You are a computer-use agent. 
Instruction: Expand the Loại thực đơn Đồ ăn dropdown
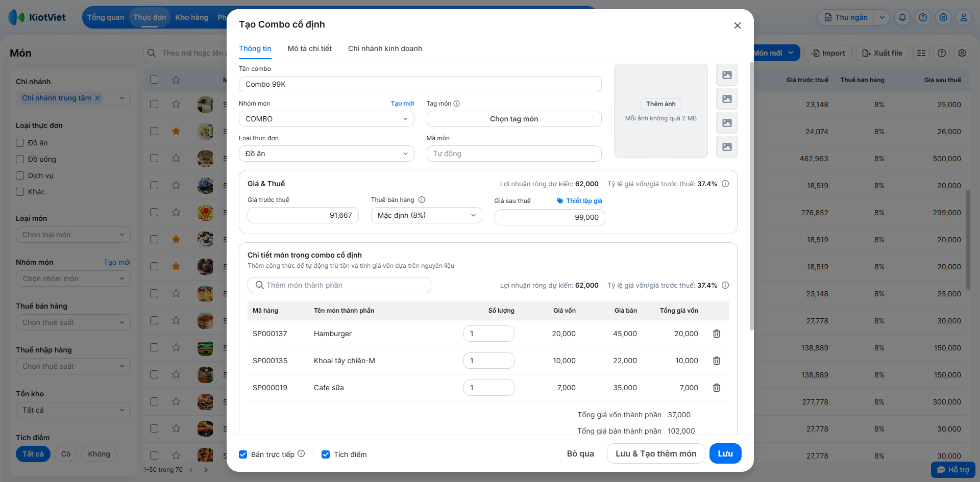pyautogui.click(x=326, y=154)
